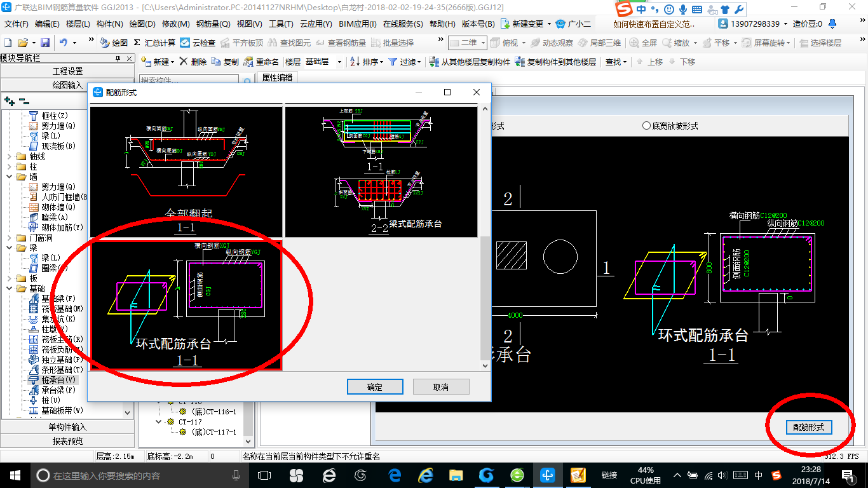The image size is (868, 488).
Task: Click the Sogou emoji smiley icon
Action: [670, 10]
